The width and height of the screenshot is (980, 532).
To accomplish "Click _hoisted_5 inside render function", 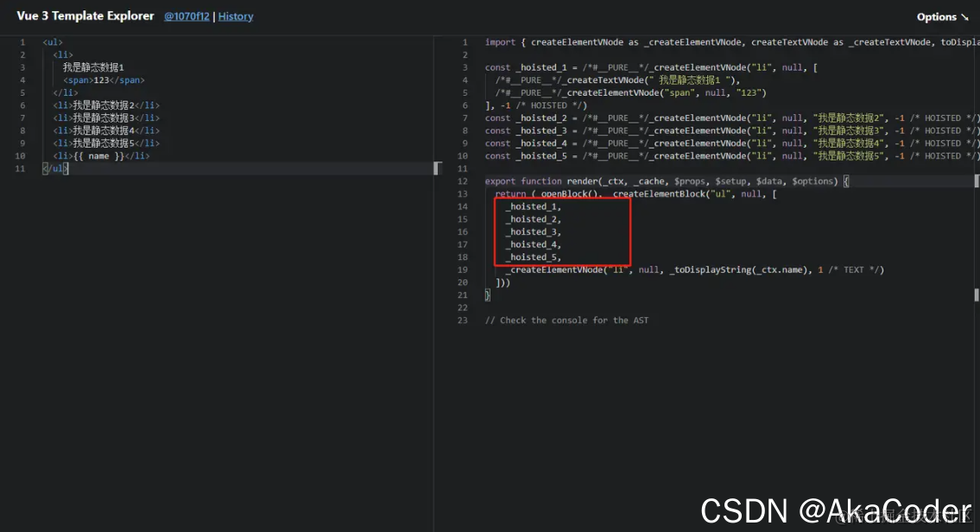I will point(534,257).
